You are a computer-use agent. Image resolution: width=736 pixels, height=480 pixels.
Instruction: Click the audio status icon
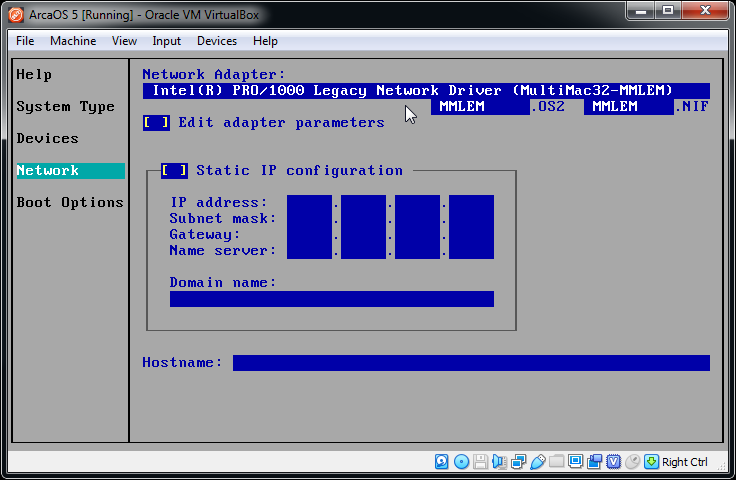tap(499, 462)
